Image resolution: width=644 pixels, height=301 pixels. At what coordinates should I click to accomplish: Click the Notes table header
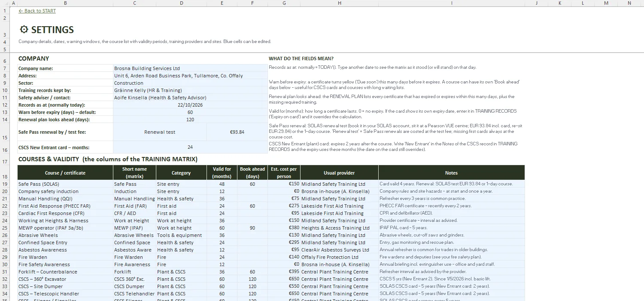(451, 172)
